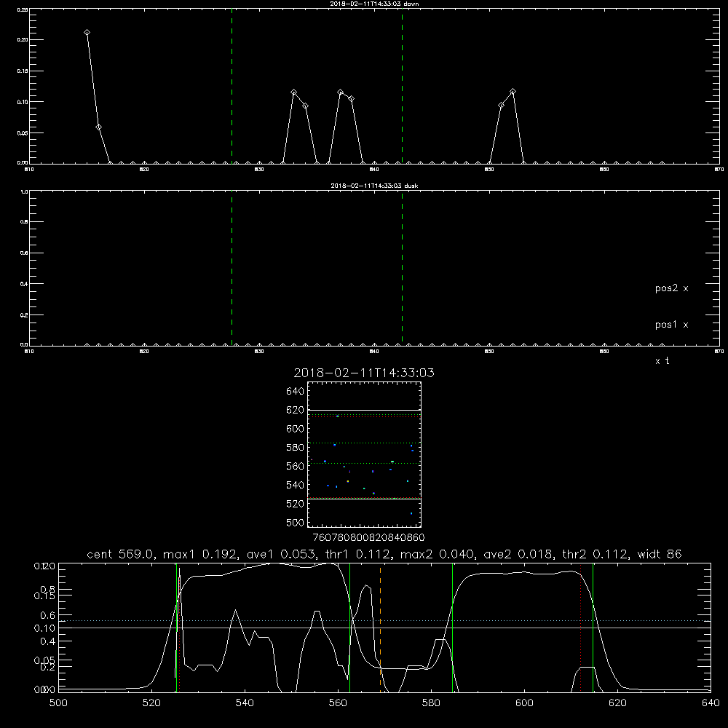This screenshot has width=728, height=728.
Task: Click the centered image title '2018-02-11T14:33:03'
Action: tap(364, 373)
